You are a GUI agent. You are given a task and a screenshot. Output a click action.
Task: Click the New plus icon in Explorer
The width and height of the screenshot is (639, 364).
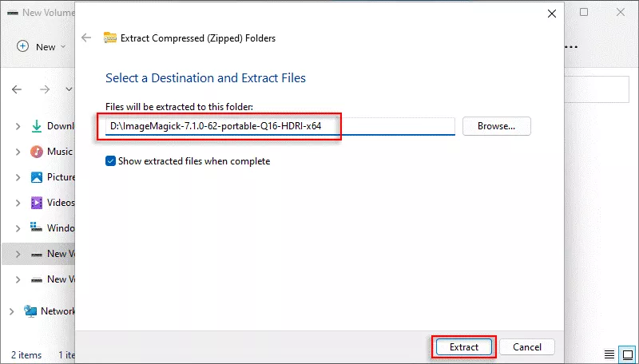point(23,46)
